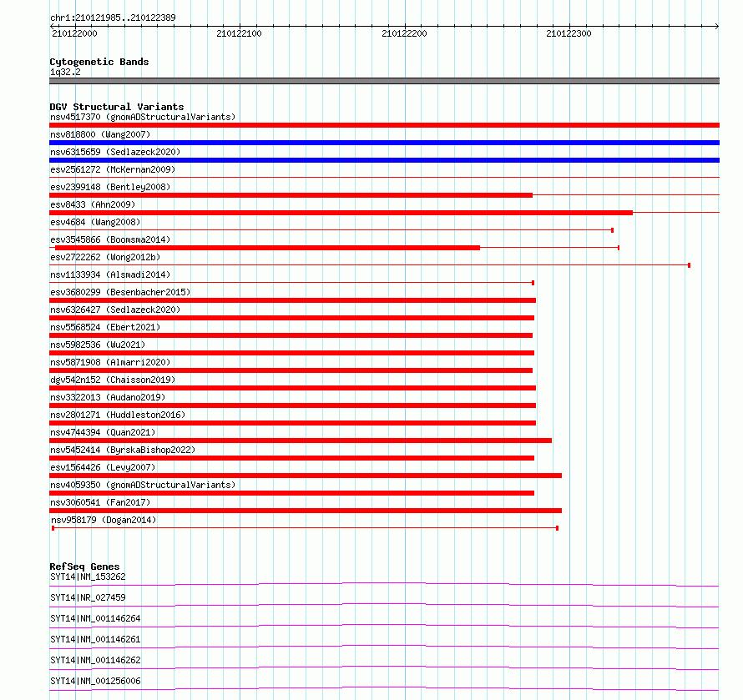Click the nsv4517370 gnomADStructuralVariants label
The height and width of the screenshot is (700, 743).
point(143,117)
